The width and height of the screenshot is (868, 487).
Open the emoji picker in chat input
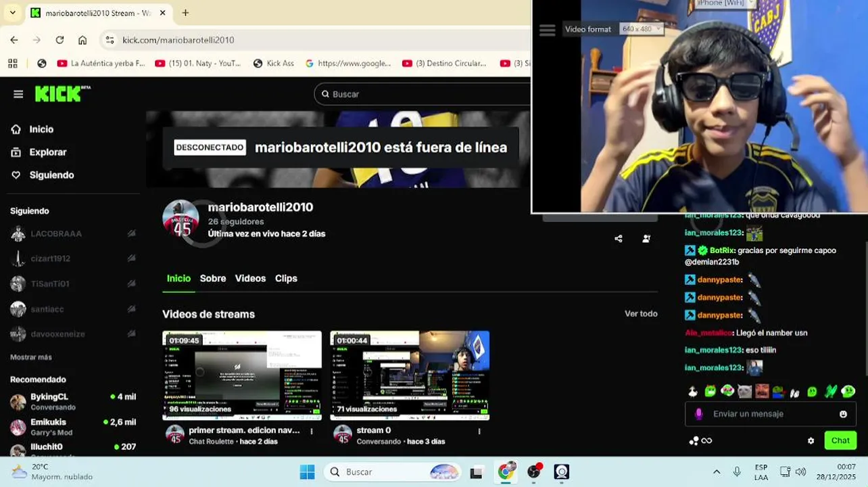tap(843, 414)
